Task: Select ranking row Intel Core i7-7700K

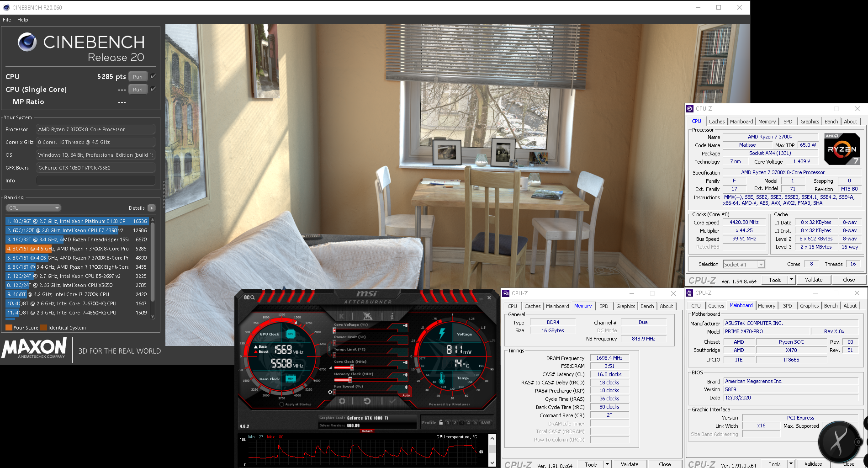Action: coord(77,294)
